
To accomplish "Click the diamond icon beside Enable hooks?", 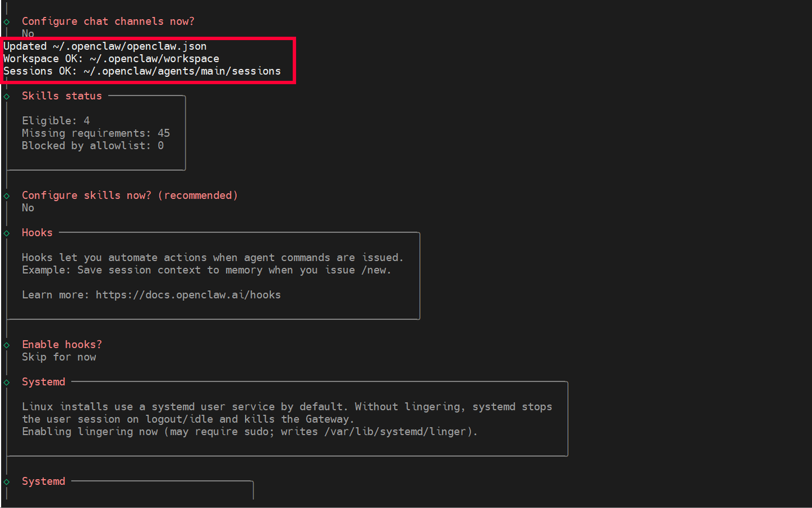I will [x=6, y=344].
